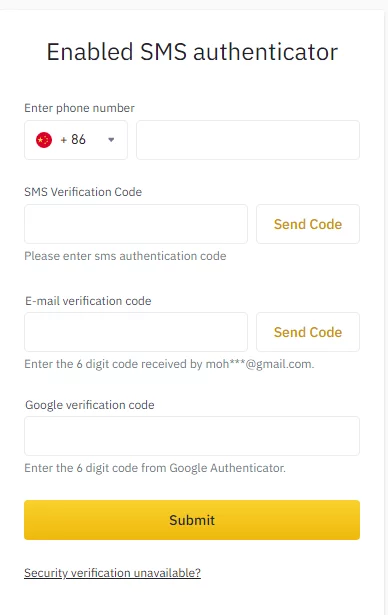Click the Enabled SMS authenticator heading
This screenshot has width=388, height=615.
point(192,52)
